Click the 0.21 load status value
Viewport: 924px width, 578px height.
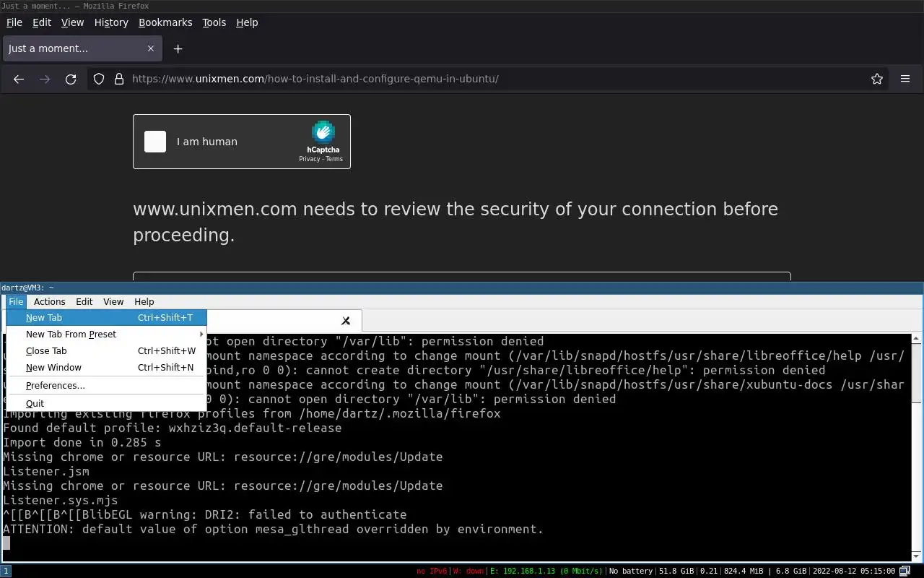point(710,571)
